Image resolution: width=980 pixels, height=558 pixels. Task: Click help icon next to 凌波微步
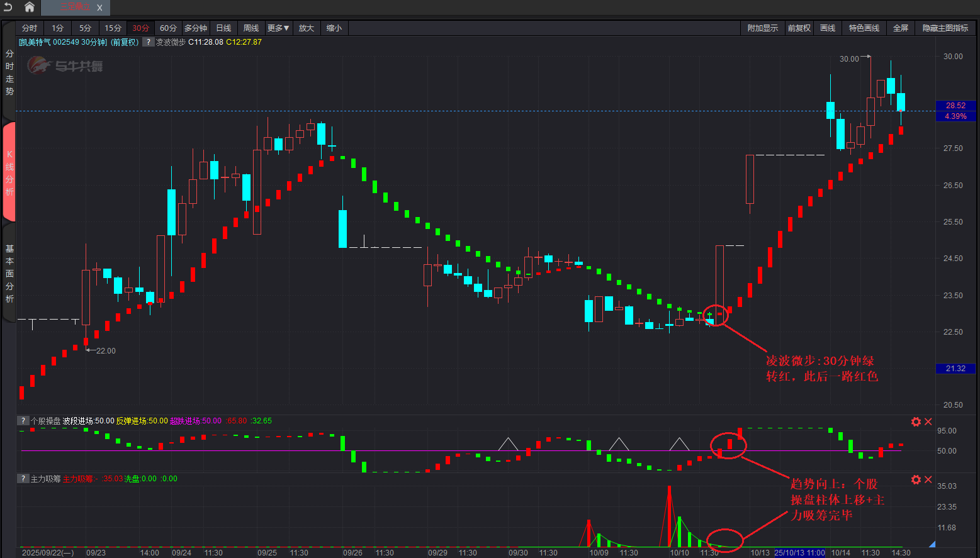[148, 42]
